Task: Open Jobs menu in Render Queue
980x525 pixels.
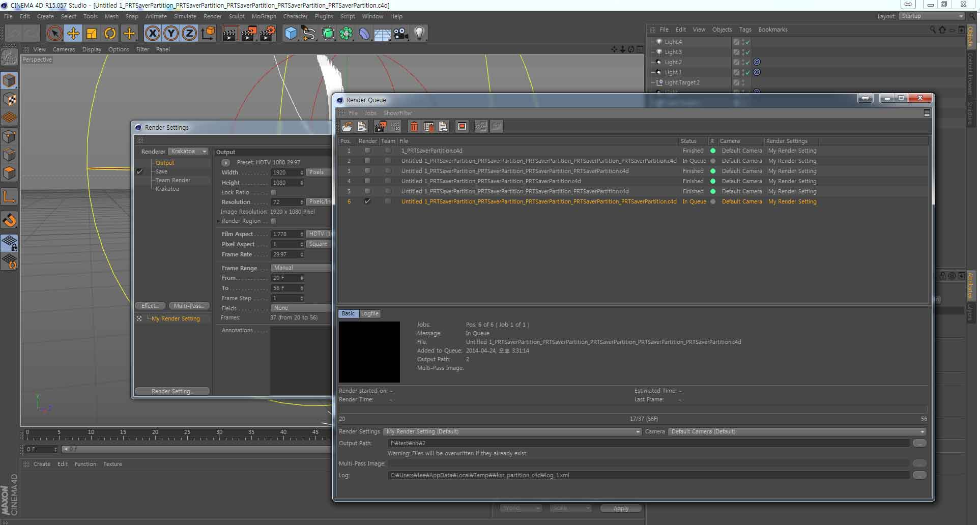Action: pyautogui.click(x=370, y=113)
